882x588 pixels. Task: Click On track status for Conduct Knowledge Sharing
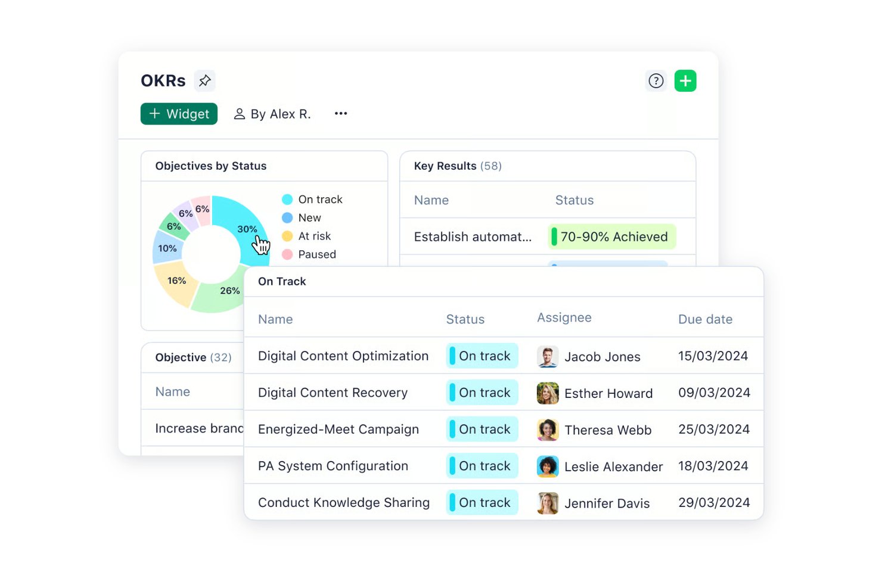pos(482,502)
